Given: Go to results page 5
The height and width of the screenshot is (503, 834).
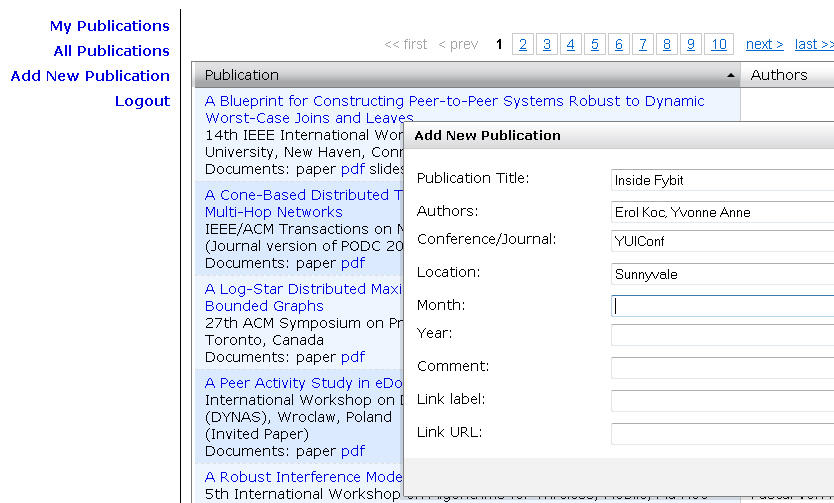Looking at the screenshot, I should click(x=595, y=44).
